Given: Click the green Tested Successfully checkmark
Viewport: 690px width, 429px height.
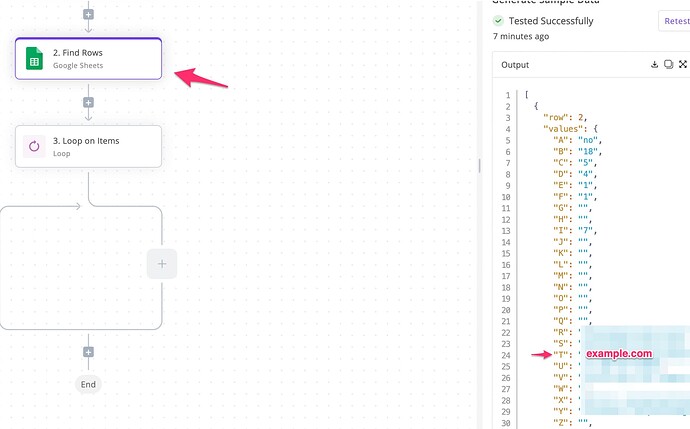Looking at the screenshot, I should 498,21.
